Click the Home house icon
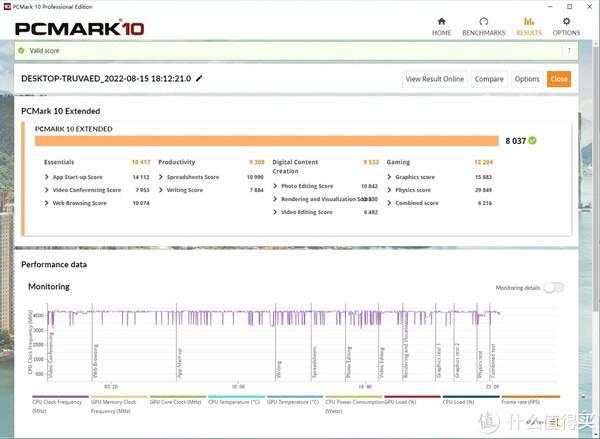Viewport: 600px width, 439px height. (x=442, y=21)
